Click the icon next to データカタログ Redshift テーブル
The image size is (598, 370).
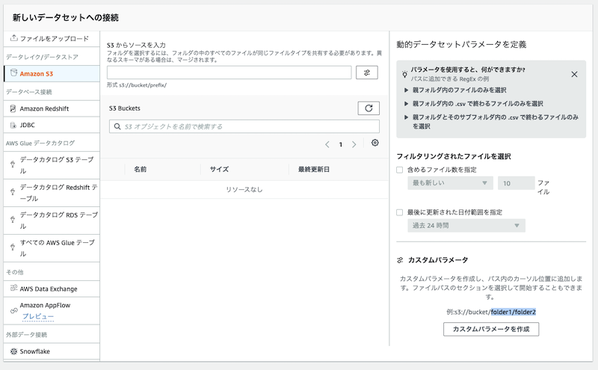[x=13, y=192]
